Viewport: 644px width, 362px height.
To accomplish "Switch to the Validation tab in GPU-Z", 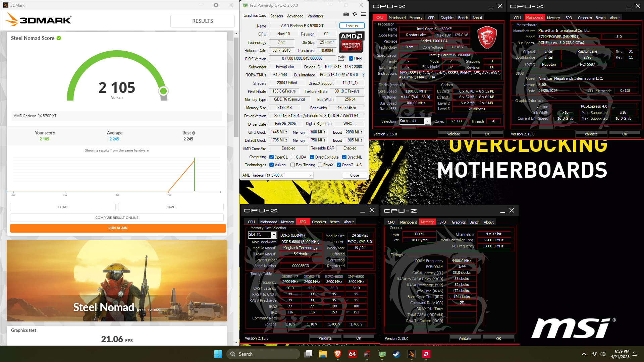I will pos(315,16).
